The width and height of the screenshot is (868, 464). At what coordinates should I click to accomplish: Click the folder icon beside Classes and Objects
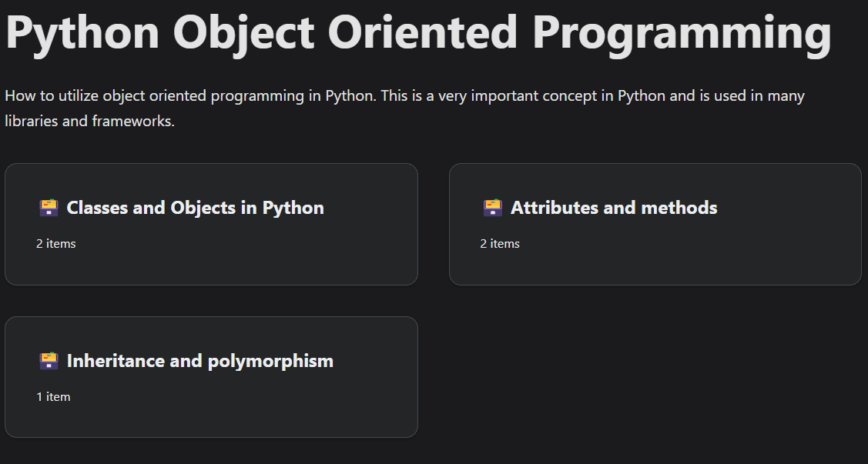pyautogui.click(x=49, y=208)
